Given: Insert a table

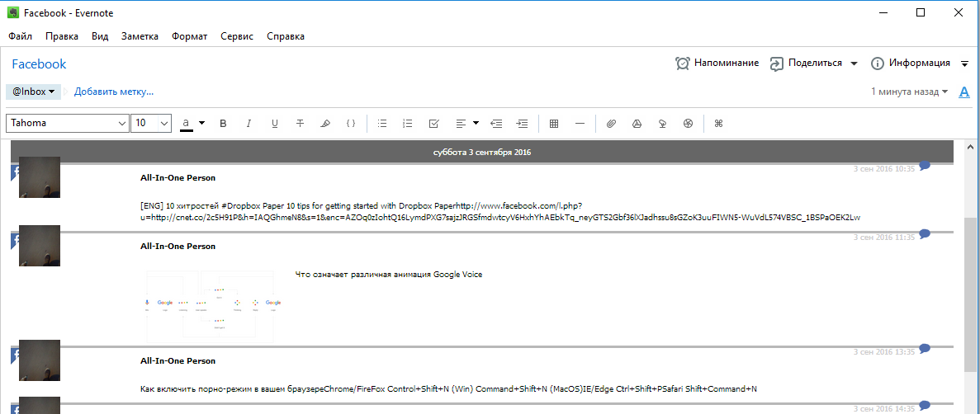Looking at the screenshot, I should tap(554, 124).
